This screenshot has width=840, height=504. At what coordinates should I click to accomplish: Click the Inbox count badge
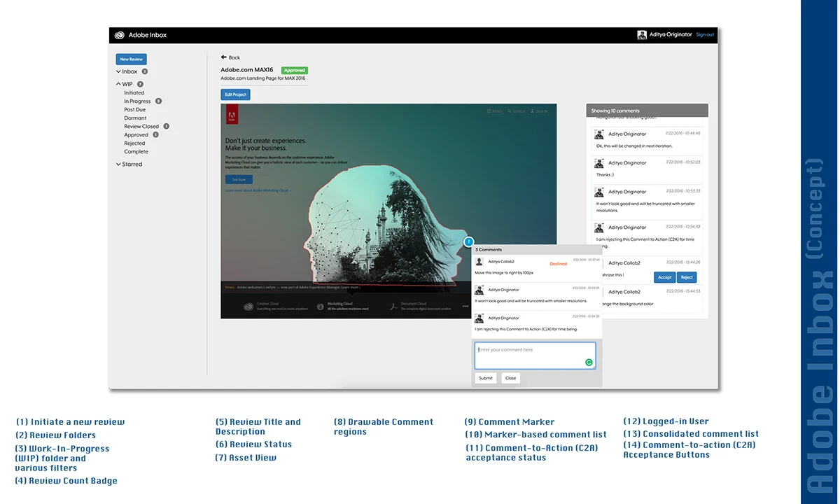(x=145, y=71)
